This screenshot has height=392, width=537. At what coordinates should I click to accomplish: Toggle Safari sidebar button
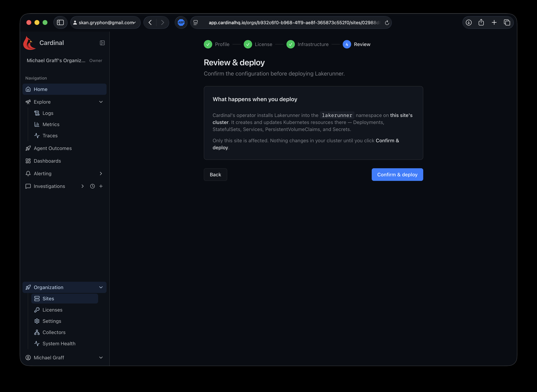tap(60, 22)
